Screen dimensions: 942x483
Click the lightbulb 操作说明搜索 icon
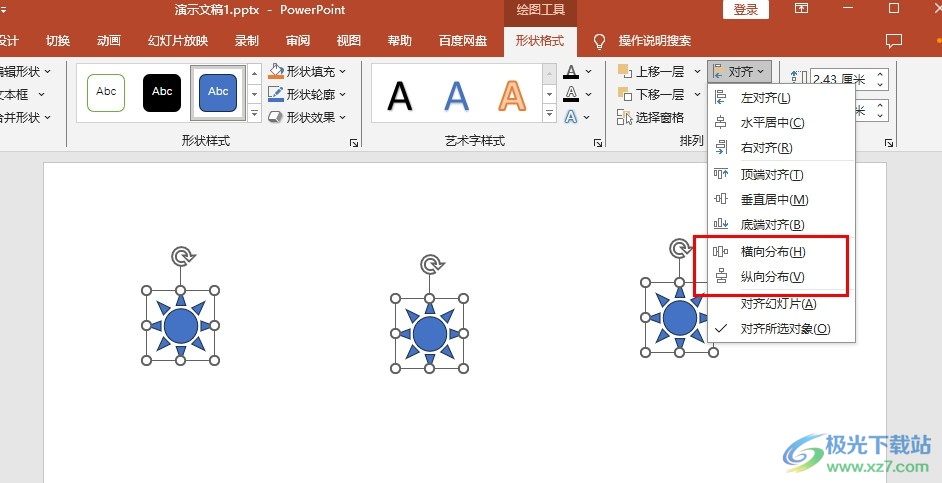(599, 41)
